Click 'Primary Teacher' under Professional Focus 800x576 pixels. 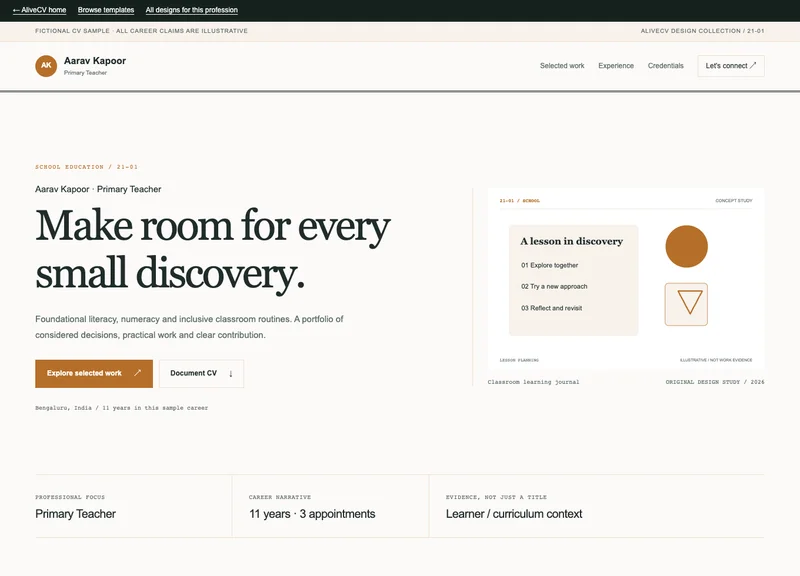[76, 514]
